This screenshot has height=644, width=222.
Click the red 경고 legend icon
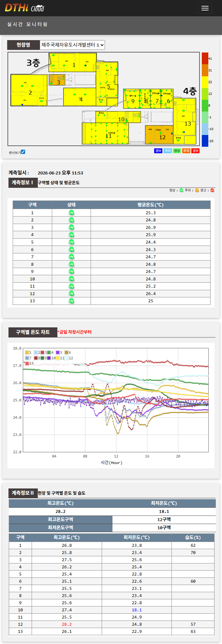[x=212, y=190]
